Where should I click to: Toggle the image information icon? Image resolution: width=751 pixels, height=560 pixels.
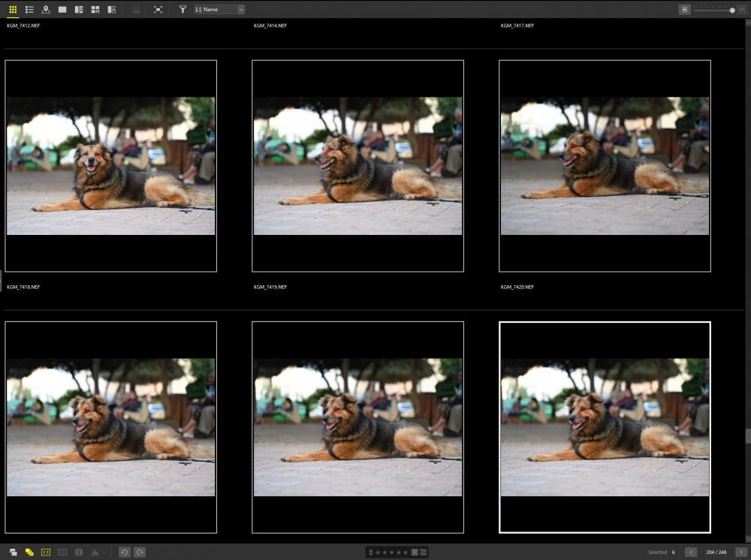(x=79, y=552)
